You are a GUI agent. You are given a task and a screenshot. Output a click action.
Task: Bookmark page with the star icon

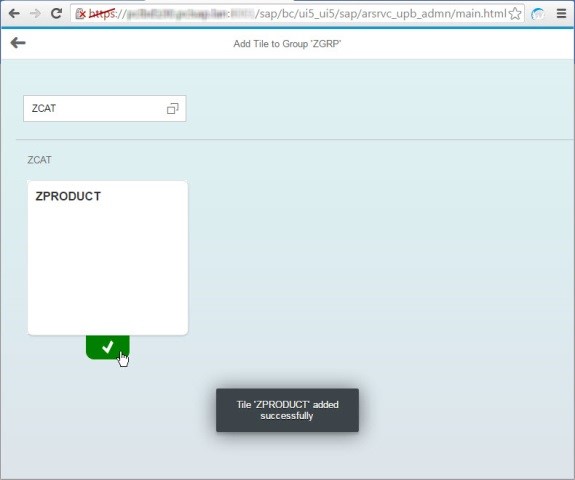(x=515, y=14)
